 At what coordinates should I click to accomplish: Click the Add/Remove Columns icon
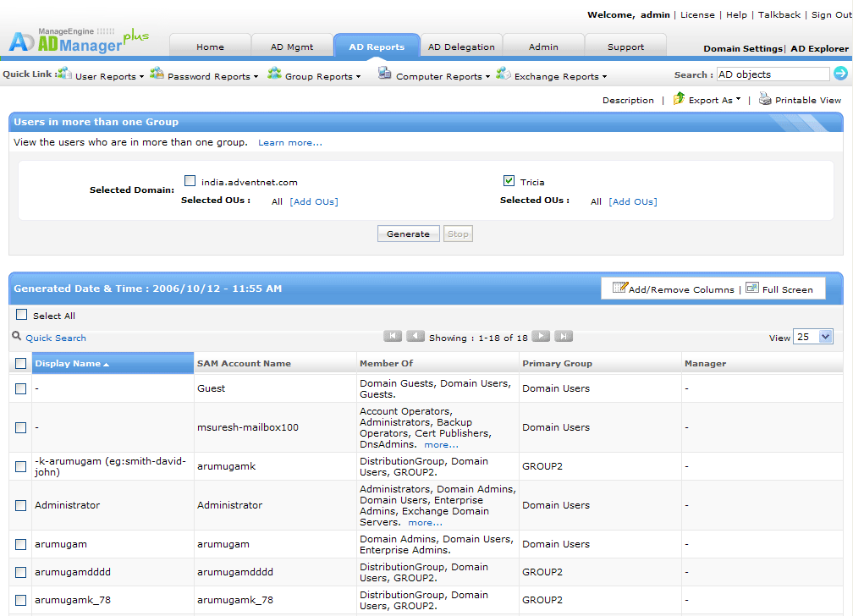(x=619, y=288)
